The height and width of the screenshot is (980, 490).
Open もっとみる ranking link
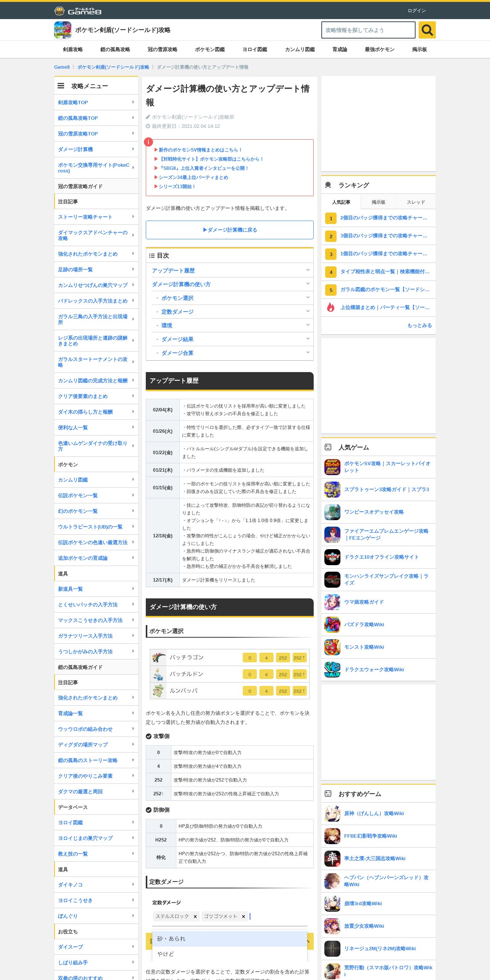(420, 326)
